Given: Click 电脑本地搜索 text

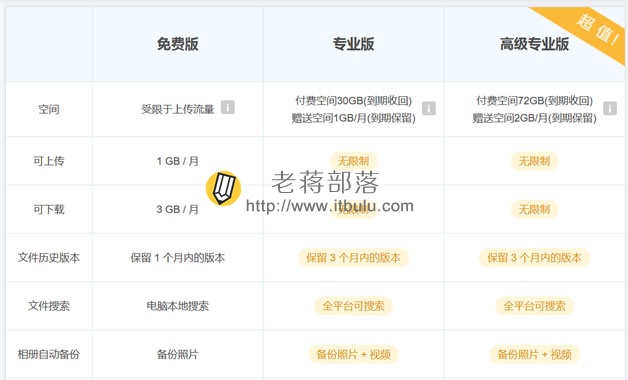Looking at the screenshot, I should click(177, 306).
